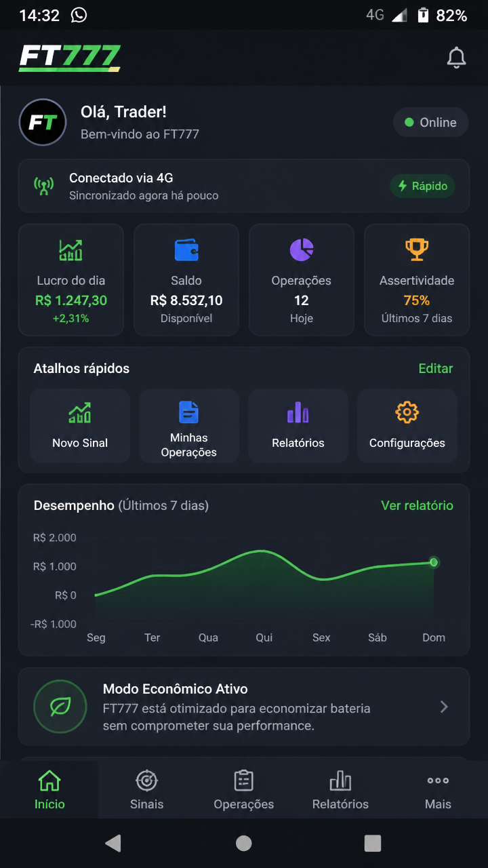Expand Modo Econômico Ativo chevron
Image resolution: width=488 pixels, height=868 pixels.
444,707
